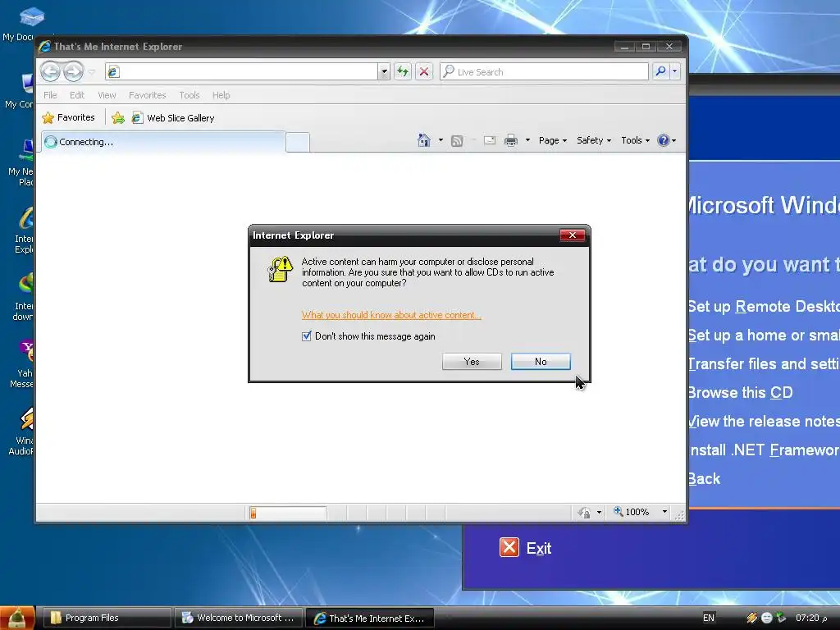Click the Read Mail envelope icon
Viewport: 840px width, 630px height.
pyautogui.click(x=490, y=140)
